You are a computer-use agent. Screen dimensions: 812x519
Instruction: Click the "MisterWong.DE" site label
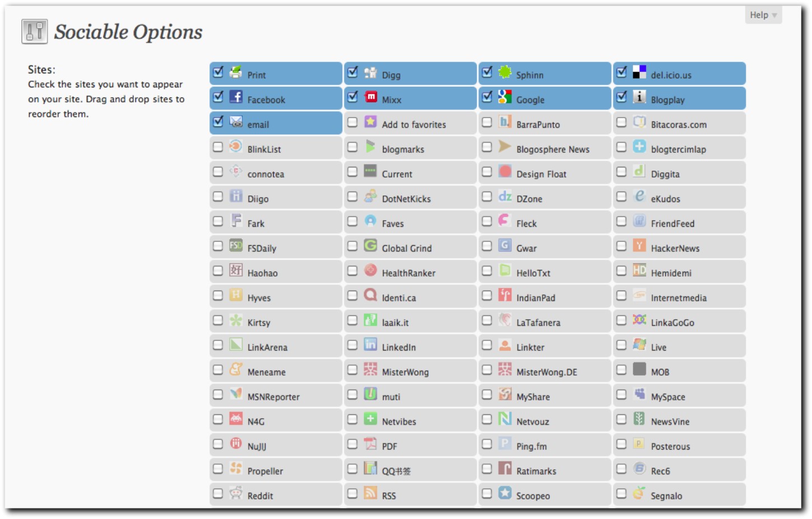tap(547, 372)
